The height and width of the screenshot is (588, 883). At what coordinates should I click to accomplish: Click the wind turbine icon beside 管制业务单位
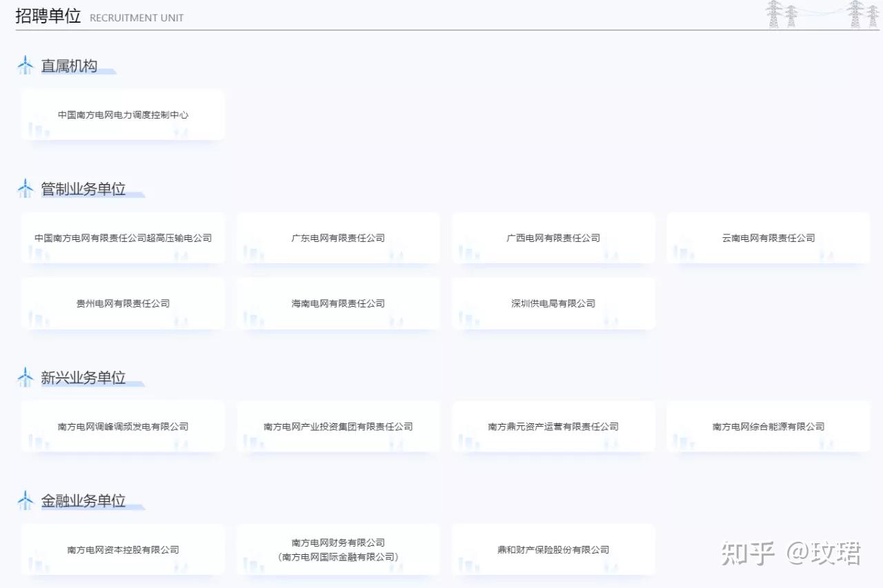(26, 188)
